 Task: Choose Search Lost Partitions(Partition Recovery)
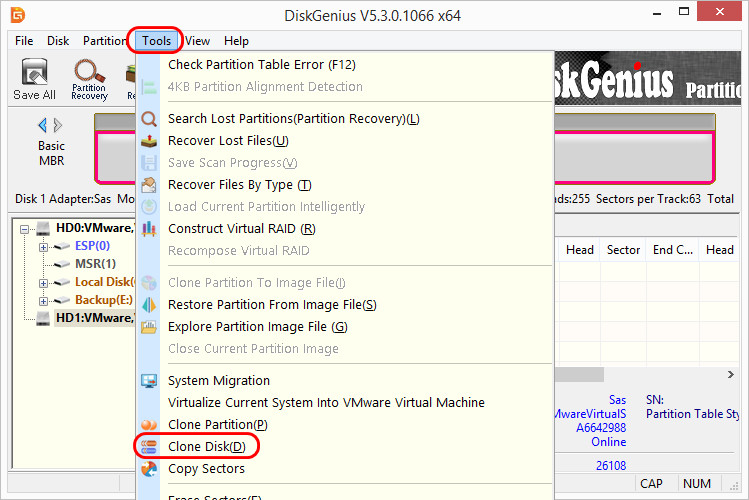(294, 118)
